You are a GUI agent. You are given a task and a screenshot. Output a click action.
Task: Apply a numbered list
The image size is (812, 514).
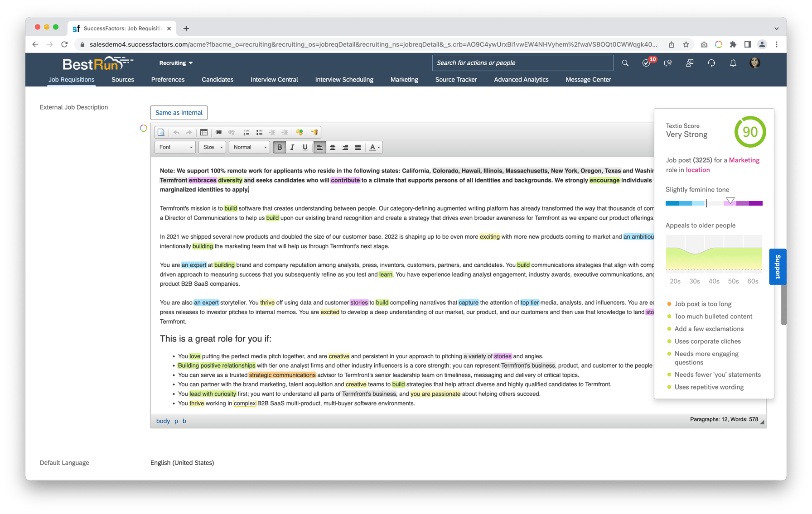click(x=246, y=132)
